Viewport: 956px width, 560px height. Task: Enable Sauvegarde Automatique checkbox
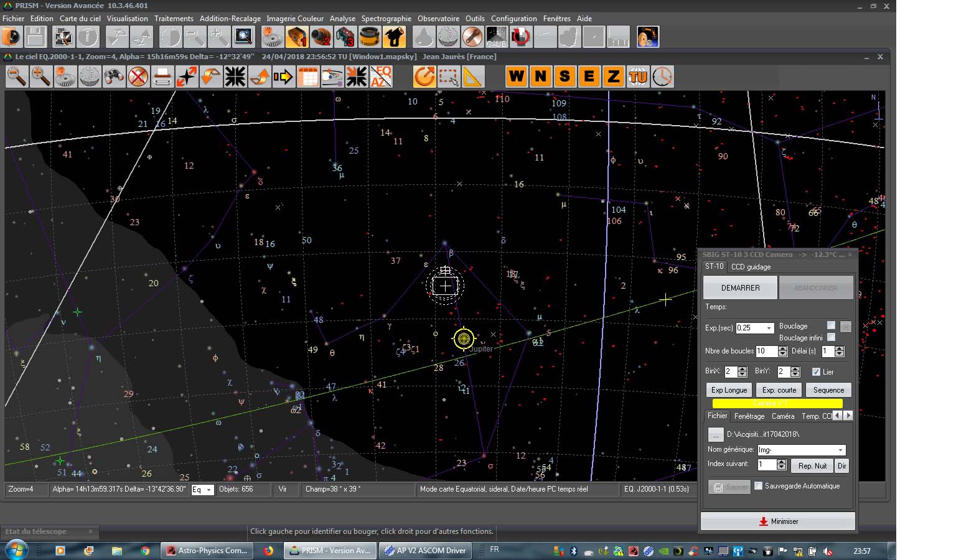point(758,486)
